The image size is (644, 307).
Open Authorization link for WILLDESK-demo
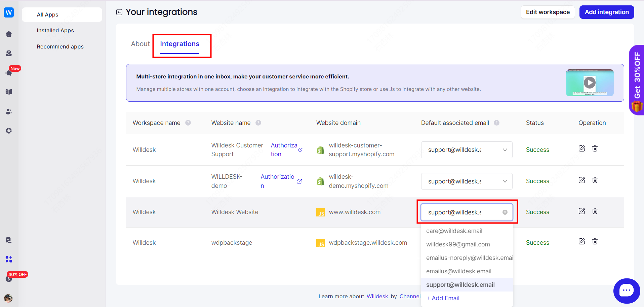click(281, 181)
